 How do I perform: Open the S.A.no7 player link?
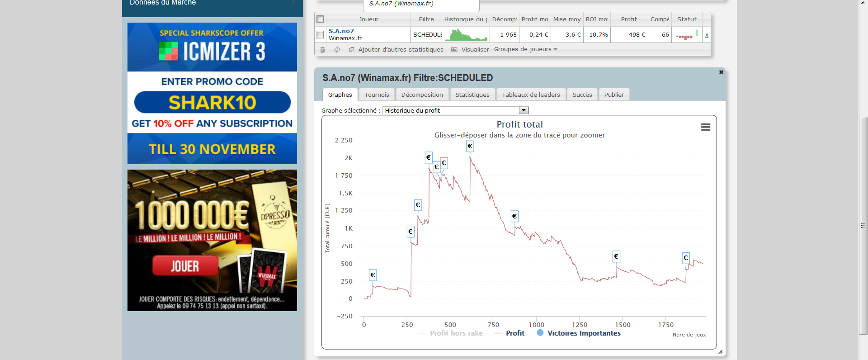[341, 31]
